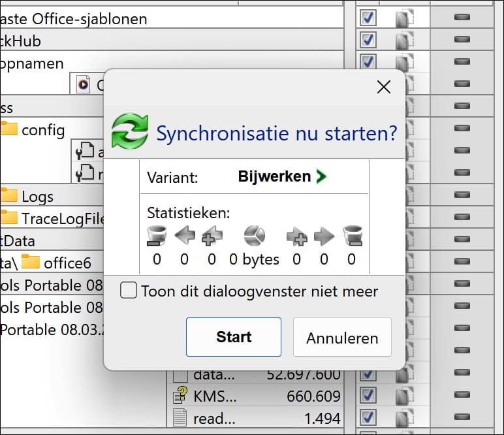Click the 'Synchronisatie nu starten?' heading
Viewport: 504px width, 435px height.
tap(277, 133)
